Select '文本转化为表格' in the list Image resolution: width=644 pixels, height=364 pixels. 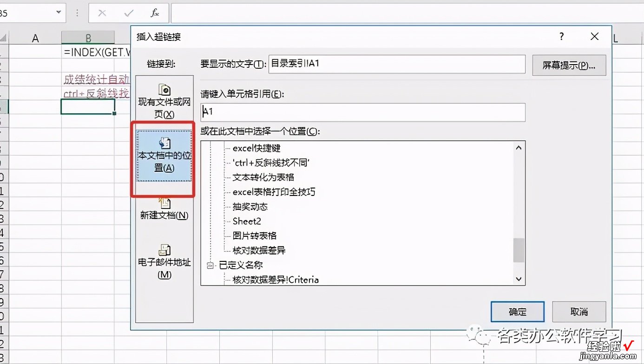(263, 177)
